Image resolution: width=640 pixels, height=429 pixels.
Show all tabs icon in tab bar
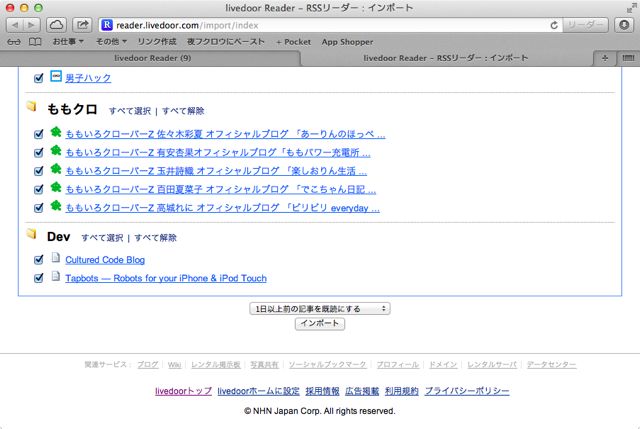(x=628, y=58)
